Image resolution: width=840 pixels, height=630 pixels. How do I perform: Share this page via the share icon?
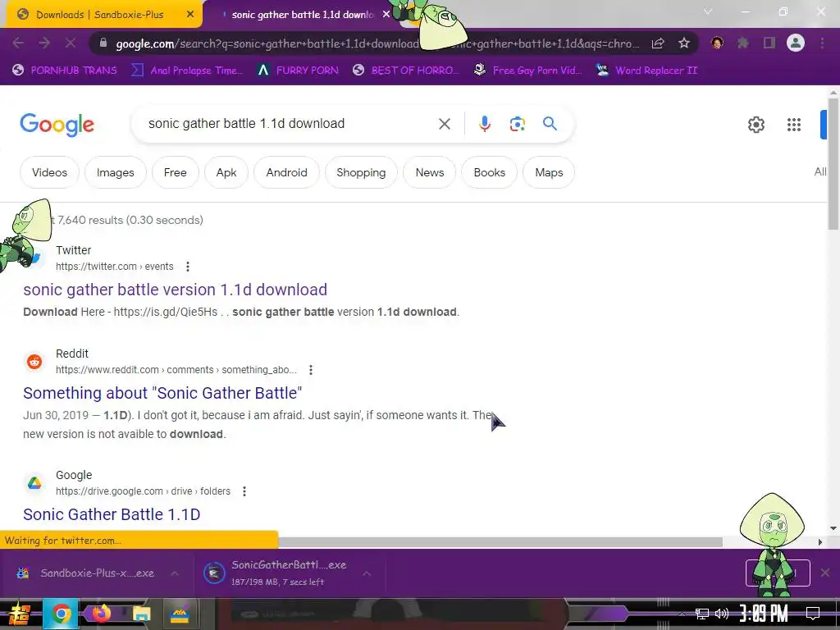[x=658, y=43]
